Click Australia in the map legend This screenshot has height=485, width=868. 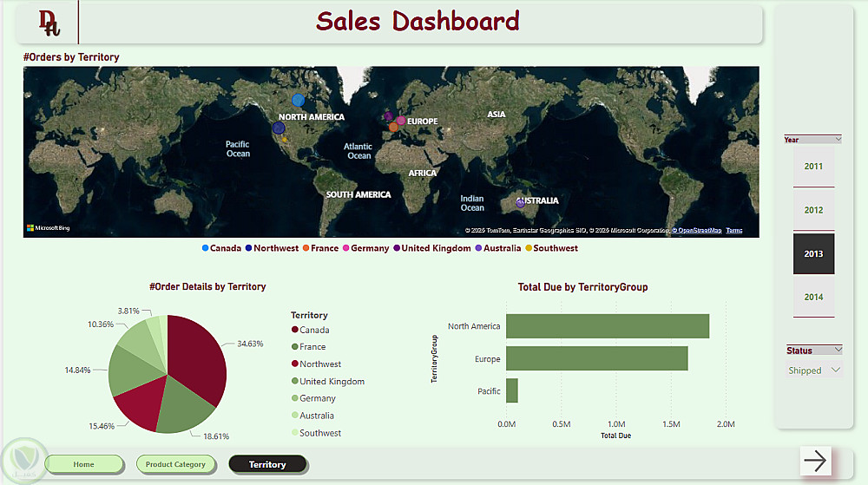[498, 248]
